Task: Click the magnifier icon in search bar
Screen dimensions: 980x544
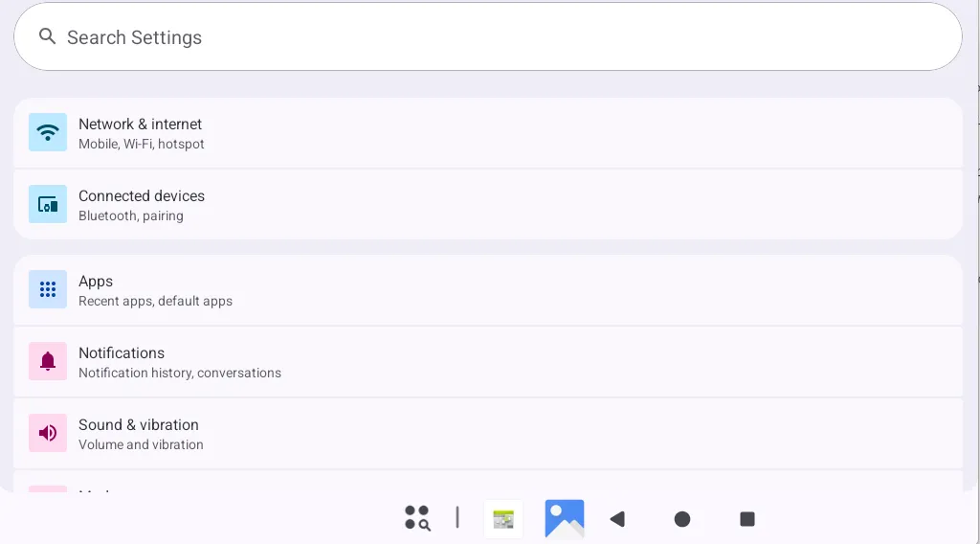Action: coord(47,36)
